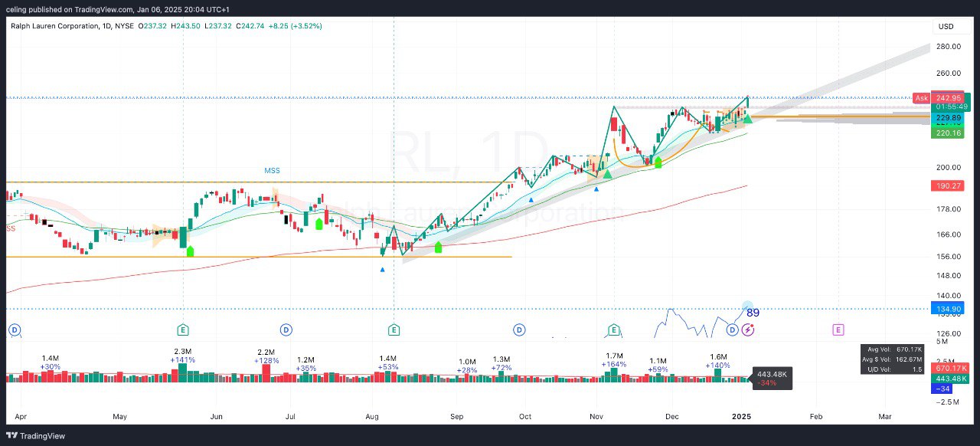Select the November earnings marker

(614, 330)
